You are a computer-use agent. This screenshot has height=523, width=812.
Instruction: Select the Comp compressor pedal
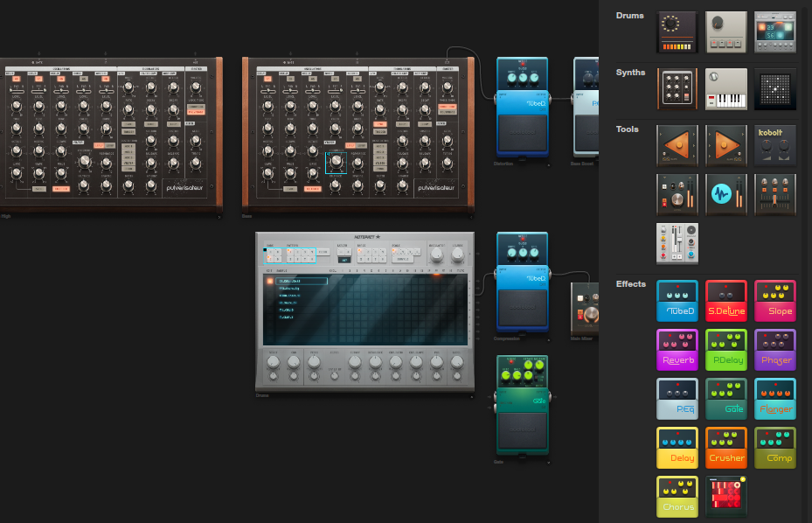click(x=775, y=448)
